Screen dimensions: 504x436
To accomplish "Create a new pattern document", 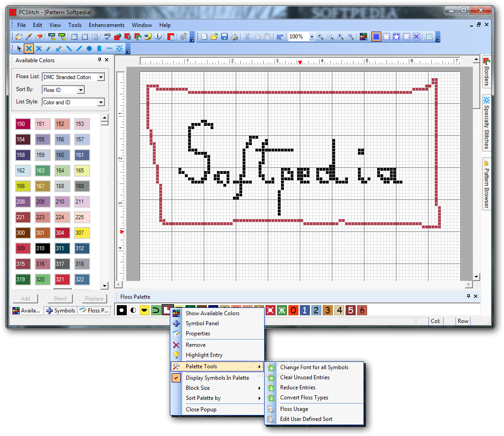I will tap(204, 37).
